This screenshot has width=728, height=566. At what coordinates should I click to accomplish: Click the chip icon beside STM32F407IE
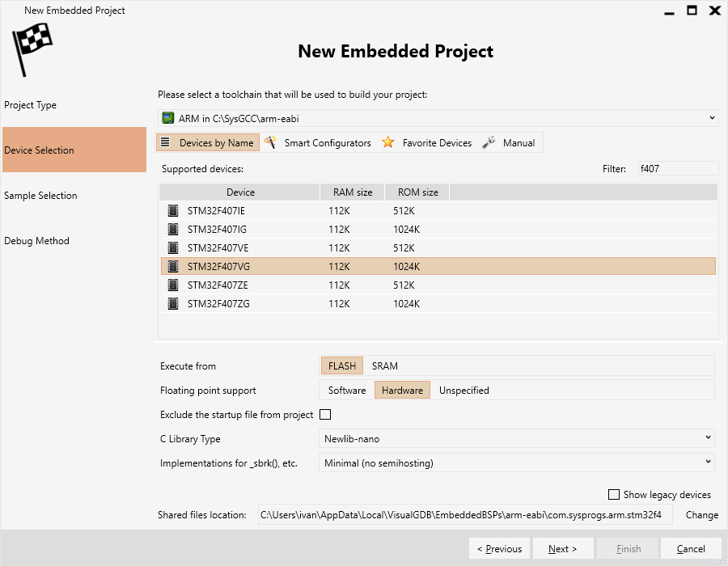pos(173,210)
